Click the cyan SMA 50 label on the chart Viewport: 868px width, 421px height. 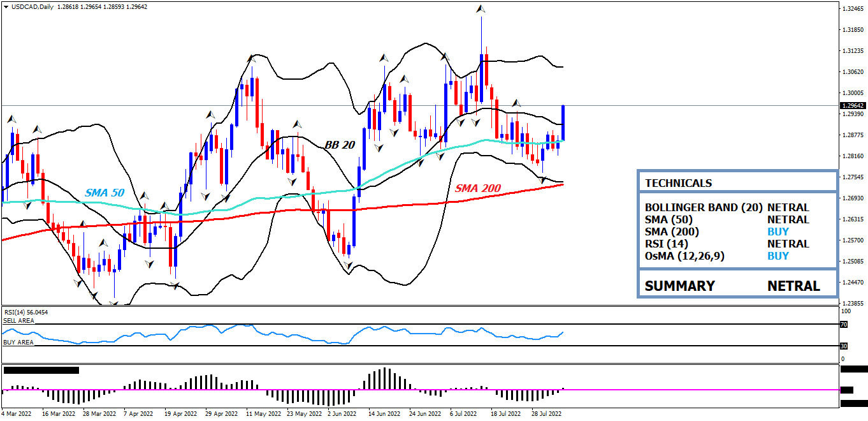[105, 192]
